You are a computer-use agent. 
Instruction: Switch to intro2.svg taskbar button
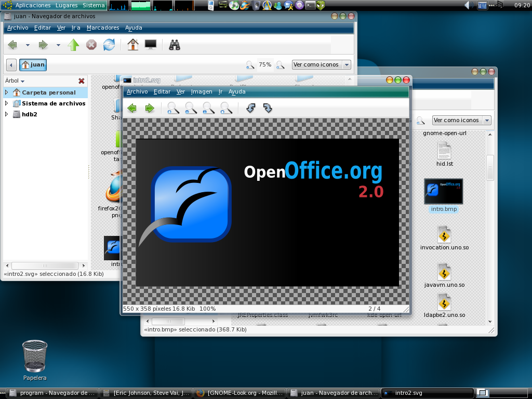pyautogui.click(x=428, y=393)
